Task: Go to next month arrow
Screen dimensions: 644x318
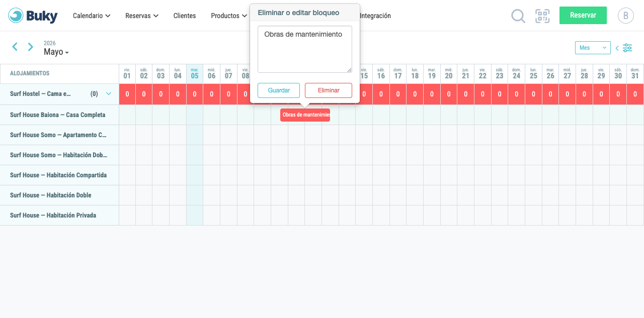Action: point(31,47)
